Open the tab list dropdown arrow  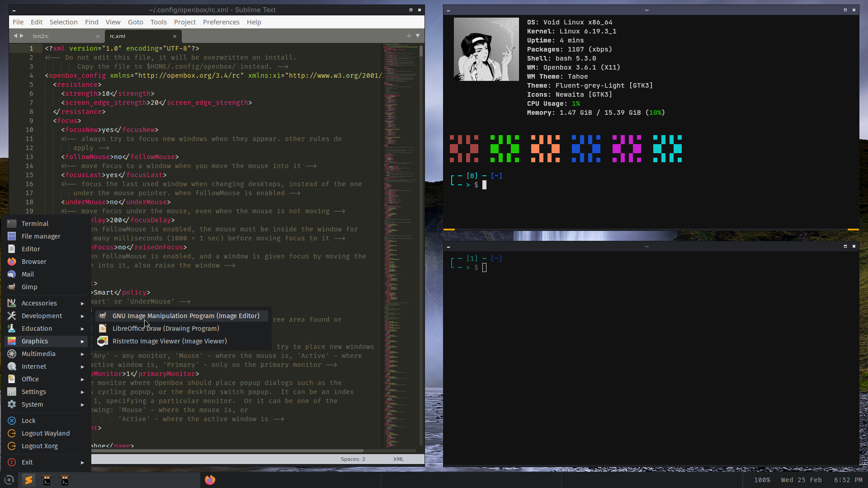pos(418,36)
